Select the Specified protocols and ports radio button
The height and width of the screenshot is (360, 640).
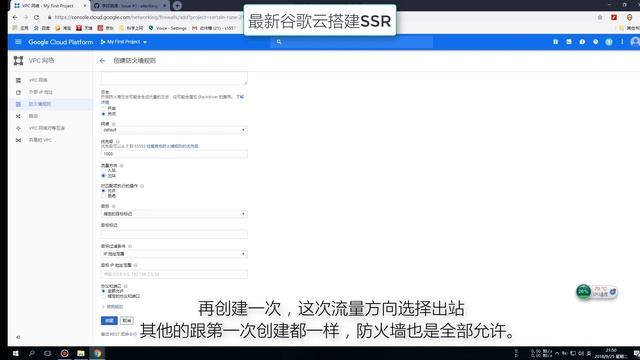103,296
